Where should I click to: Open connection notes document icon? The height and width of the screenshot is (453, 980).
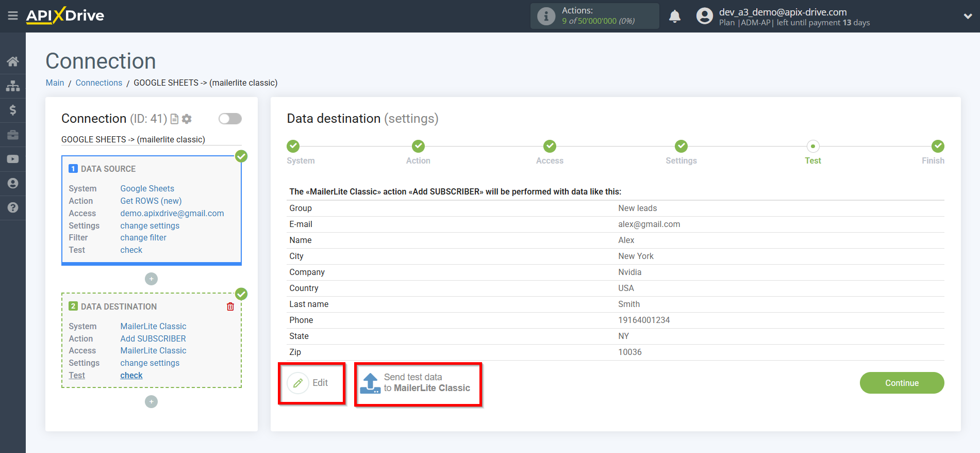174,119
